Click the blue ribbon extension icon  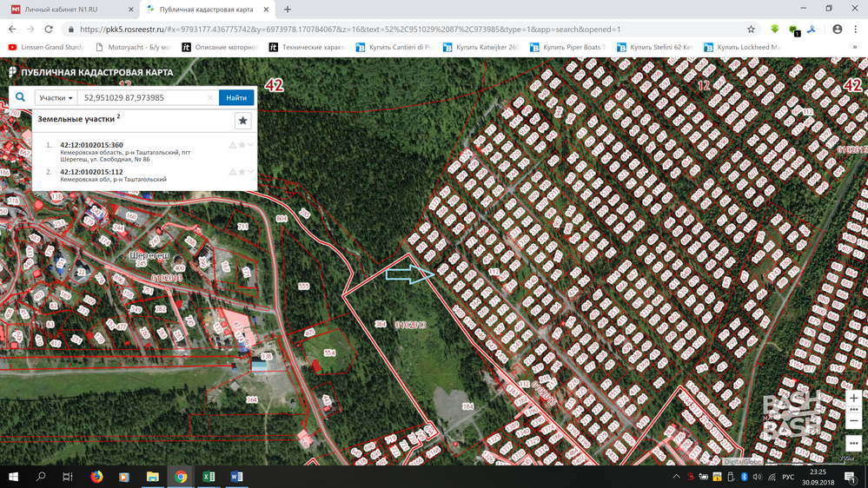pos(812,30)
